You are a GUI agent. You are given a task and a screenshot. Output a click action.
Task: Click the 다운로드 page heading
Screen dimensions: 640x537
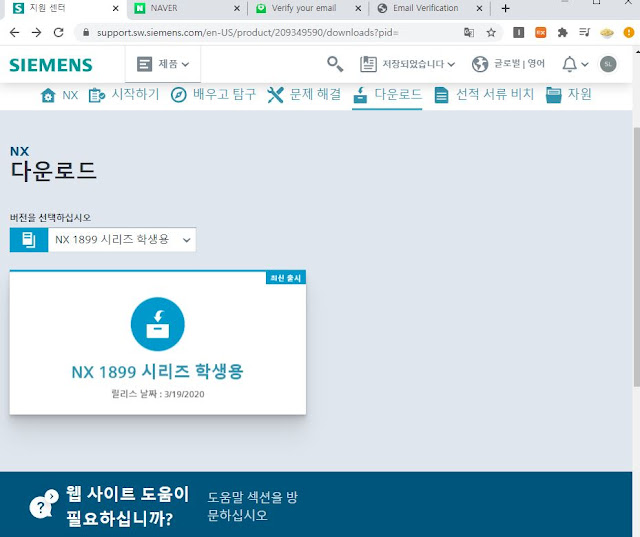[53, 171]
